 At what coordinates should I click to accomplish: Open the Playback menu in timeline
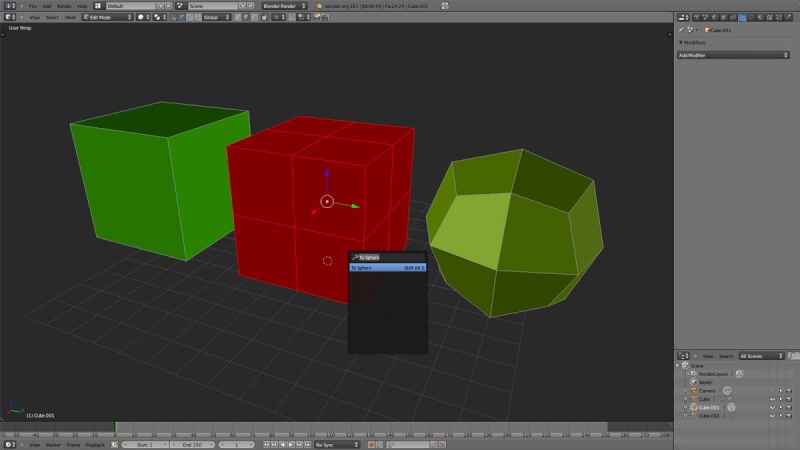[95, 444]
